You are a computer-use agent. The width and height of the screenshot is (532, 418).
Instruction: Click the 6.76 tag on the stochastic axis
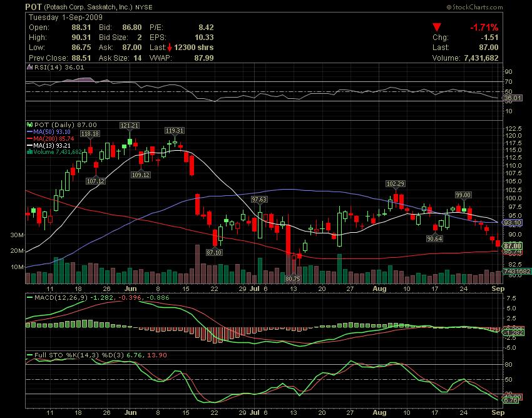(x=511, y=400)
